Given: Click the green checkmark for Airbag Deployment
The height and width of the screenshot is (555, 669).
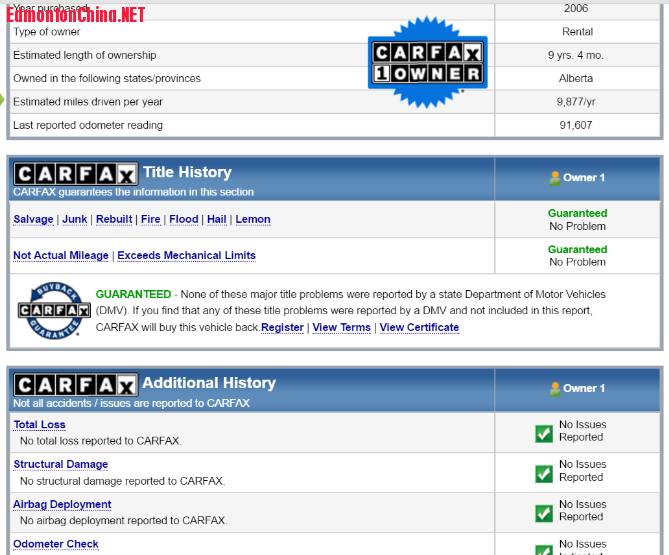Looking at the screenshot, I should (543, 513).
